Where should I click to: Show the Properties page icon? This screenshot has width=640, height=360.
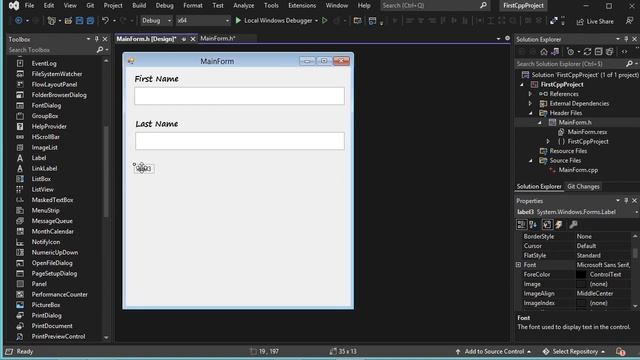(x=547, y=224)
